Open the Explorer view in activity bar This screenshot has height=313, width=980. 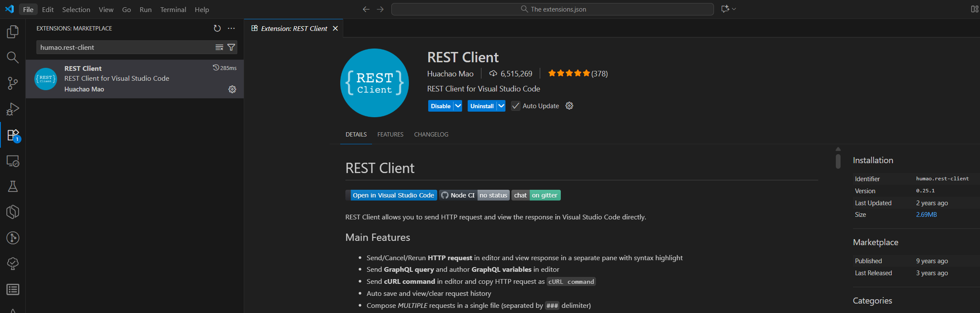[13, 32]
